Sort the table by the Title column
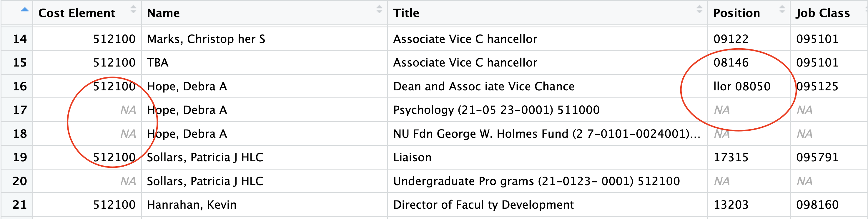 click(x=407, y=13)
